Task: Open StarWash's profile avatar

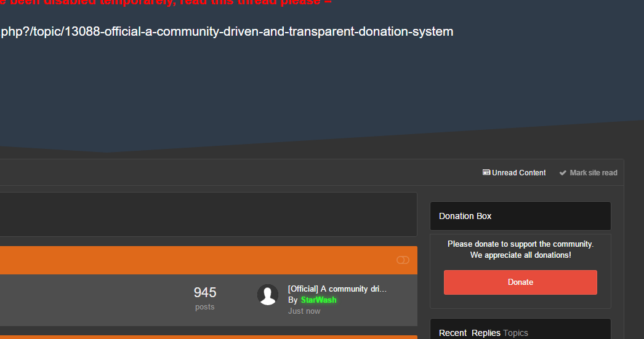Action: point(268,295)
